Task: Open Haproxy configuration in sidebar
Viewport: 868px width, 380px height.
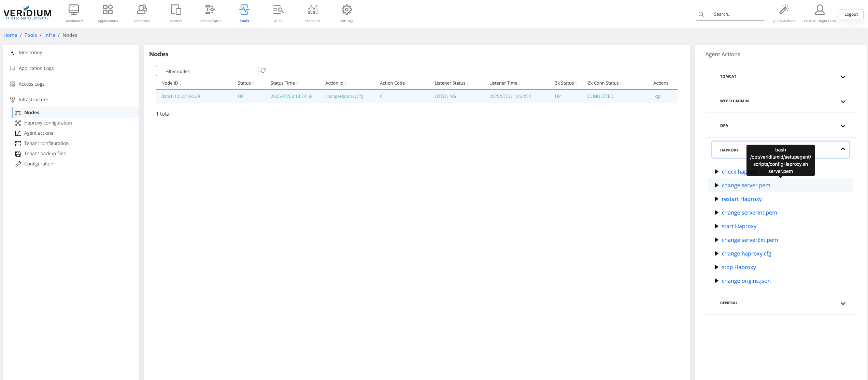Action: click(48, 123)
